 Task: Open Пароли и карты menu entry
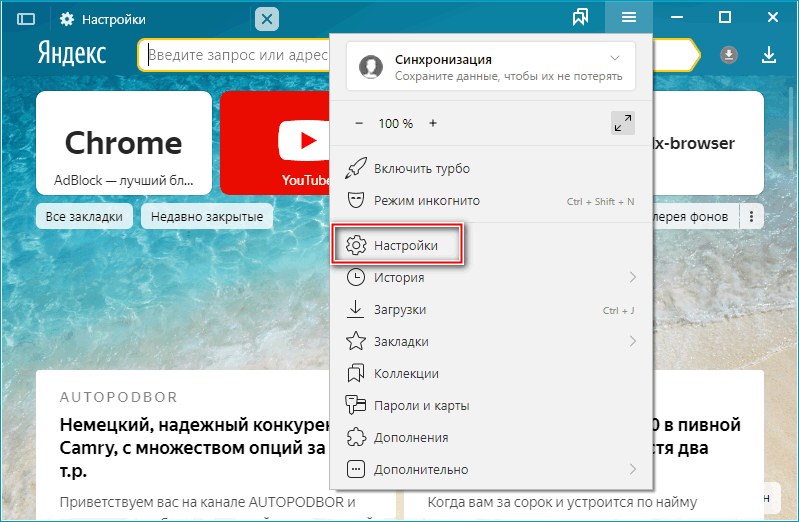[x=491, y=406]
